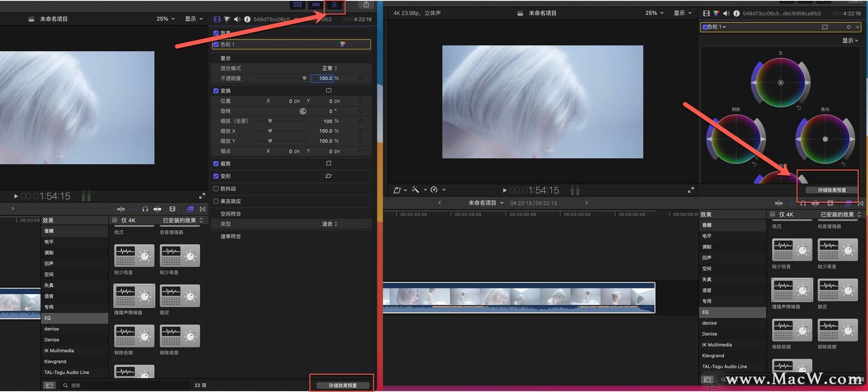This screenshot has width=868, height=392.
Task: Select Klevgrand in right effects sidebar
Action: (x=732, y=355)
